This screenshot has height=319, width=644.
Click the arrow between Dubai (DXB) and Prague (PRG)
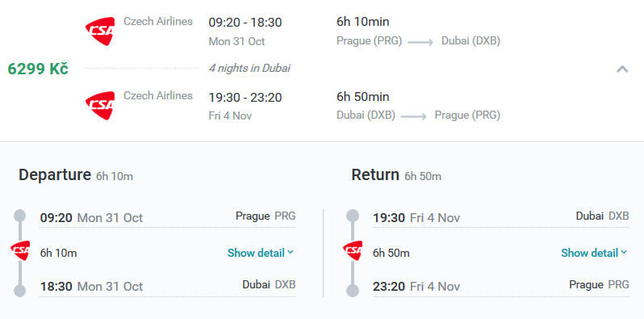(x=414, y=117)
